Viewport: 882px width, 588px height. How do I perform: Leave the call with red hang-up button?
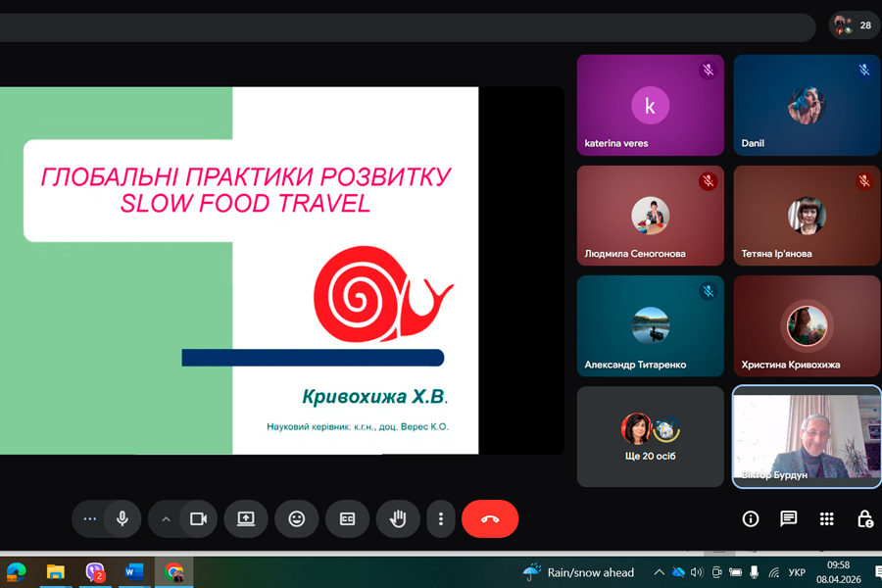[490, 518]
